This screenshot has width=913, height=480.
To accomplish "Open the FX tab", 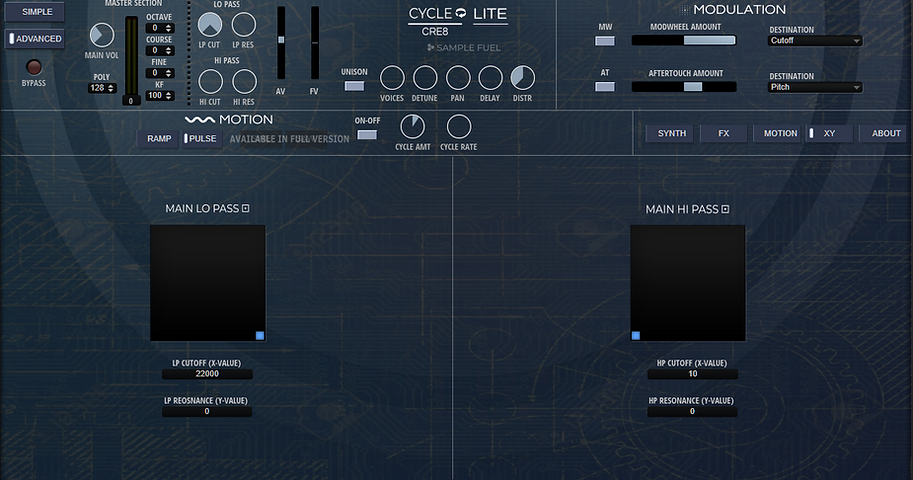I will (724, 133).
